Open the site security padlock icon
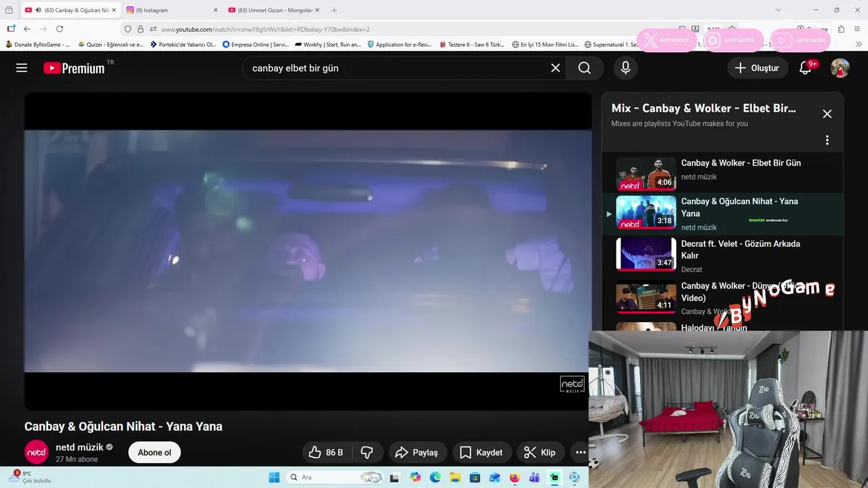Screen dimensions: 868x488 pyautogui.click(x=140, y=29)
